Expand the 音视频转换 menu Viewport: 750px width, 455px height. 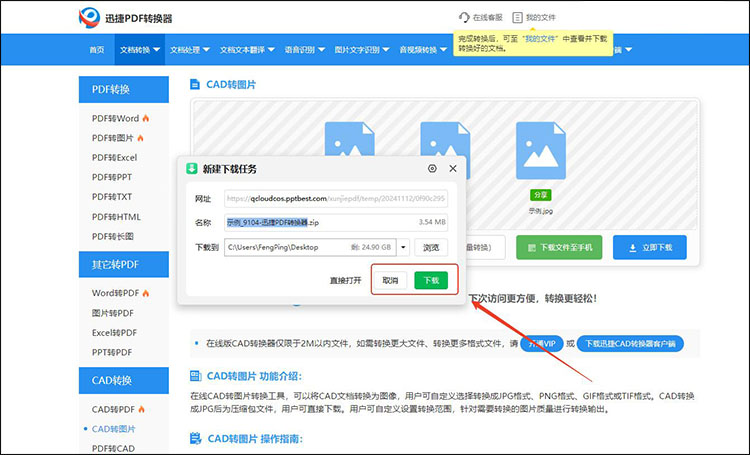(x=423, y=50)
